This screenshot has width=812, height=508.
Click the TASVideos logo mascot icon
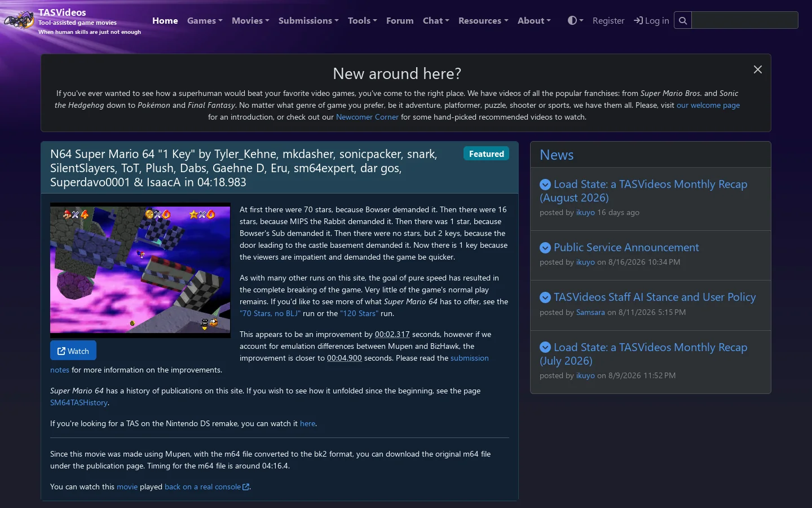19,21
